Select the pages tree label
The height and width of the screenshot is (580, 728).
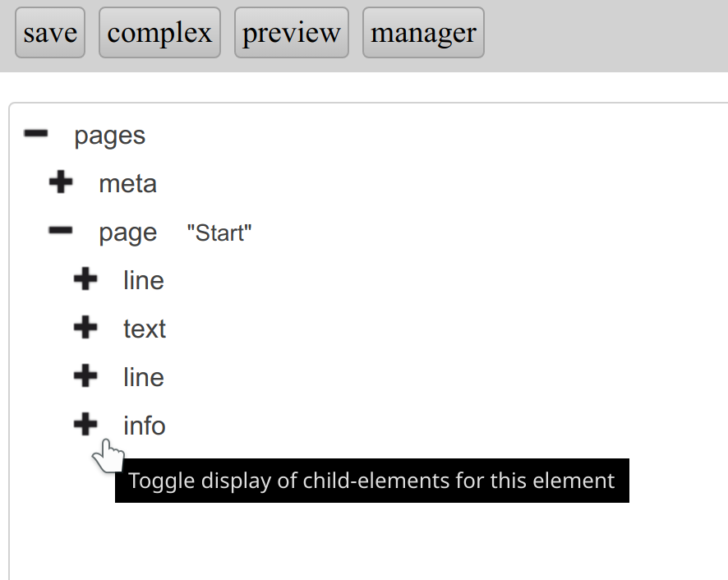(x=109, y=136)
